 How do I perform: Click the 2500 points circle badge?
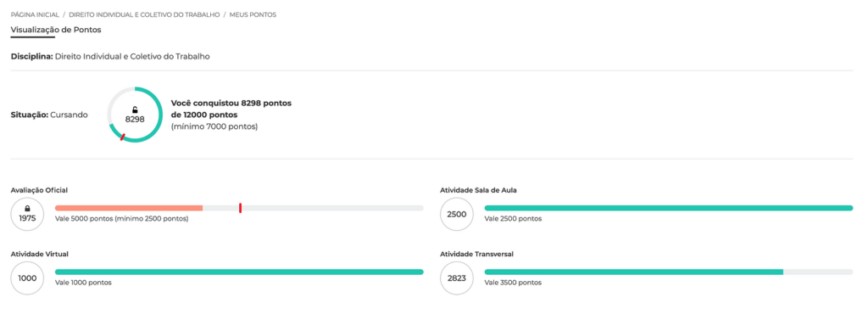pyautogui.click(x=457, y=215)
